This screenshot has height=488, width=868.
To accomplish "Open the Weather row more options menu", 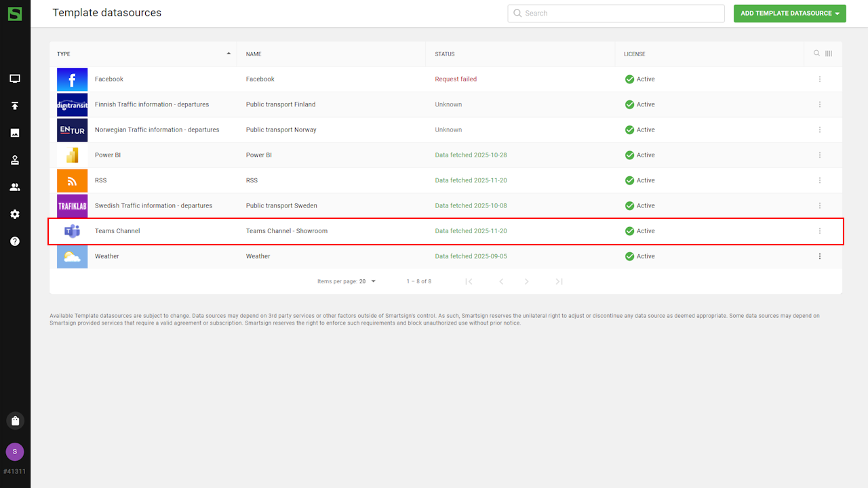I will [819, 256].
